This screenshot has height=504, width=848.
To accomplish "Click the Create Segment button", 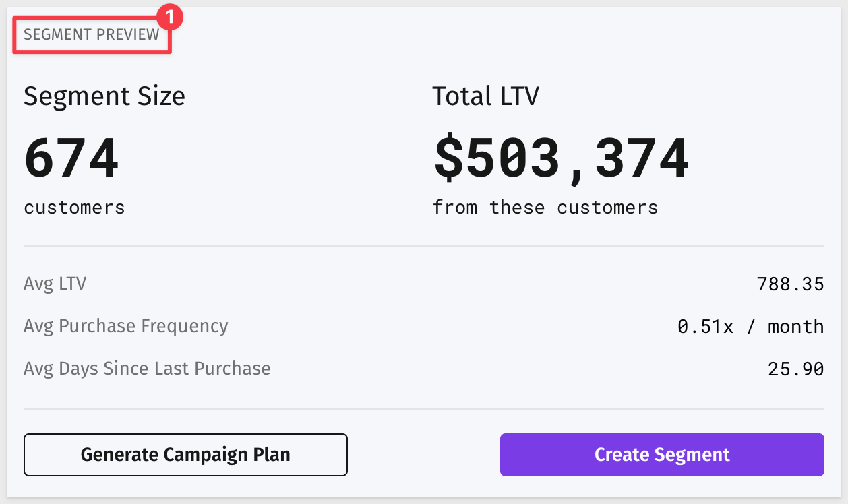I will [x=662, y=455].
